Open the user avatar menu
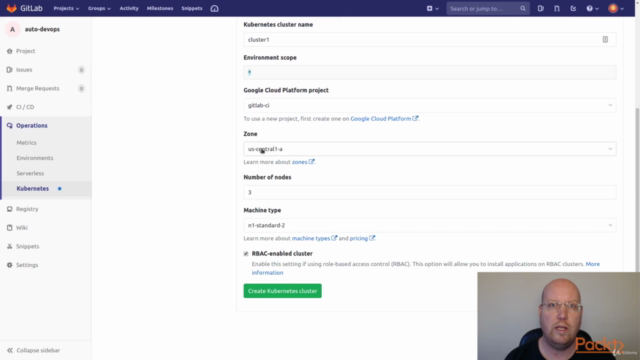 click(x=616, y=8)
